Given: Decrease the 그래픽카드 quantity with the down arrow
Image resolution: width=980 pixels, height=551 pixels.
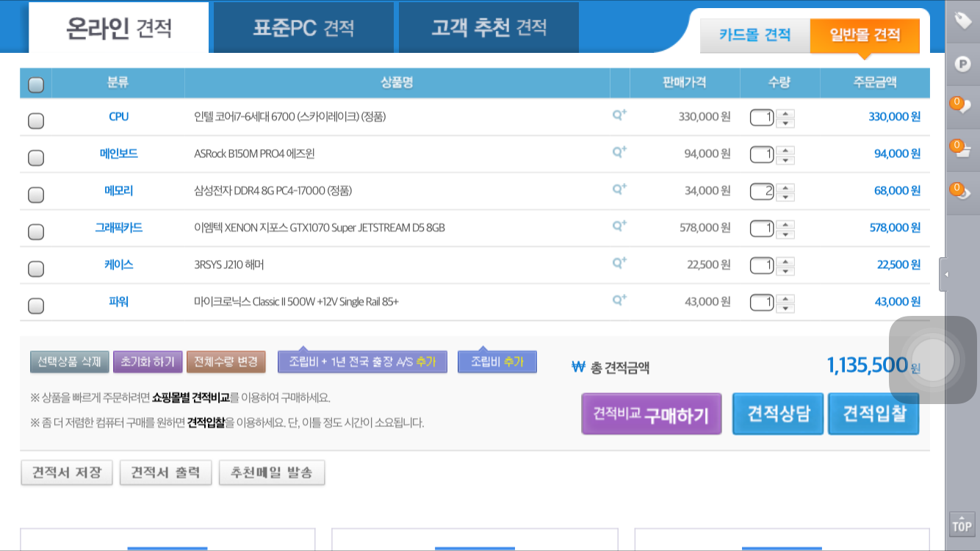Looking at the screenshot, I should pyautogui.click(x=786, y=234).
